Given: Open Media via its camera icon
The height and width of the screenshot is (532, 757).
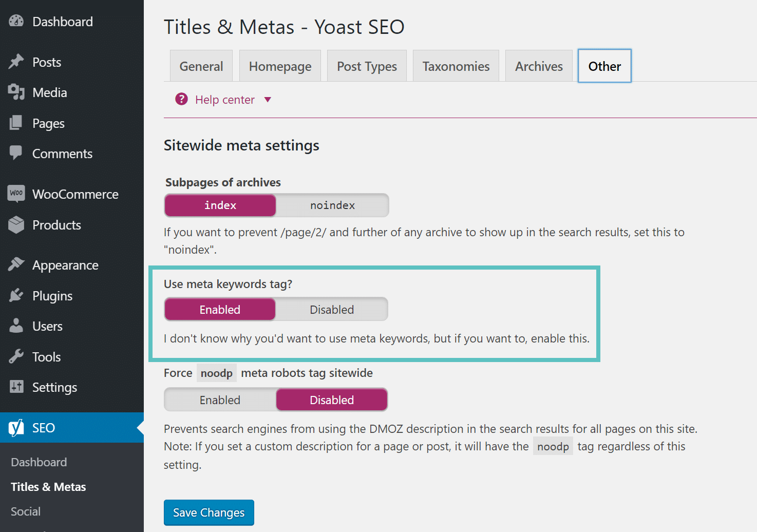Looking at the screenshot, I should [x=16, y=92].
